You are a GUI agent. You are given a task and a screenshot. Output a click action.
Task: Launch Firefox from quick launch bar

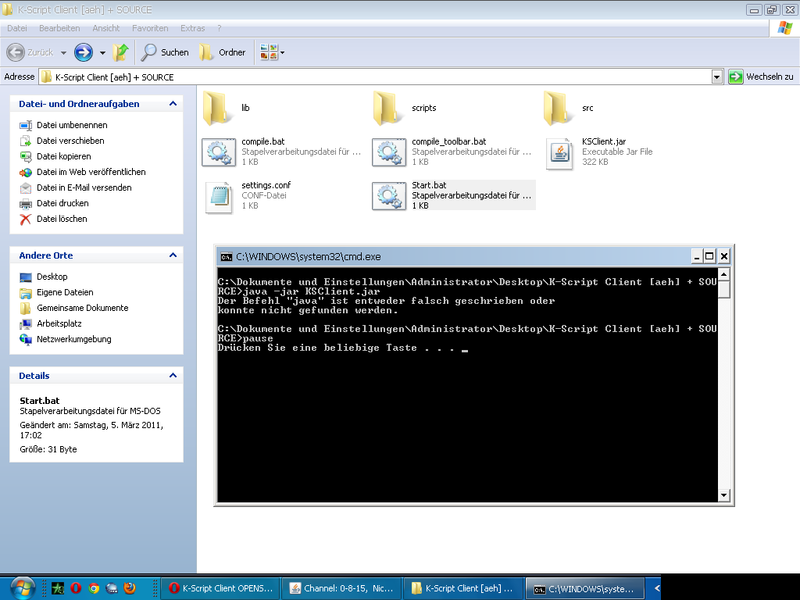130,588
